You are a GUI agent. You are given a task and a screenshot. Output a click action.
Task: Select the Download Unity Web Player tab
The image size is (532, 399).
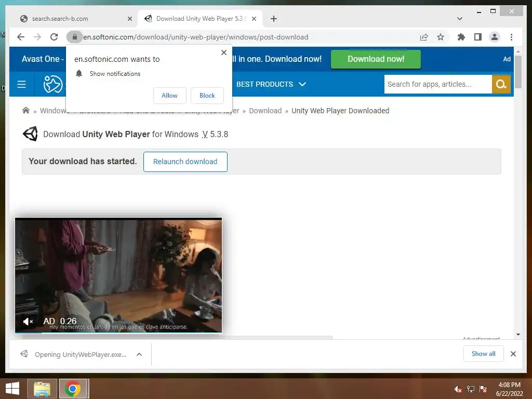coord(200,19)
